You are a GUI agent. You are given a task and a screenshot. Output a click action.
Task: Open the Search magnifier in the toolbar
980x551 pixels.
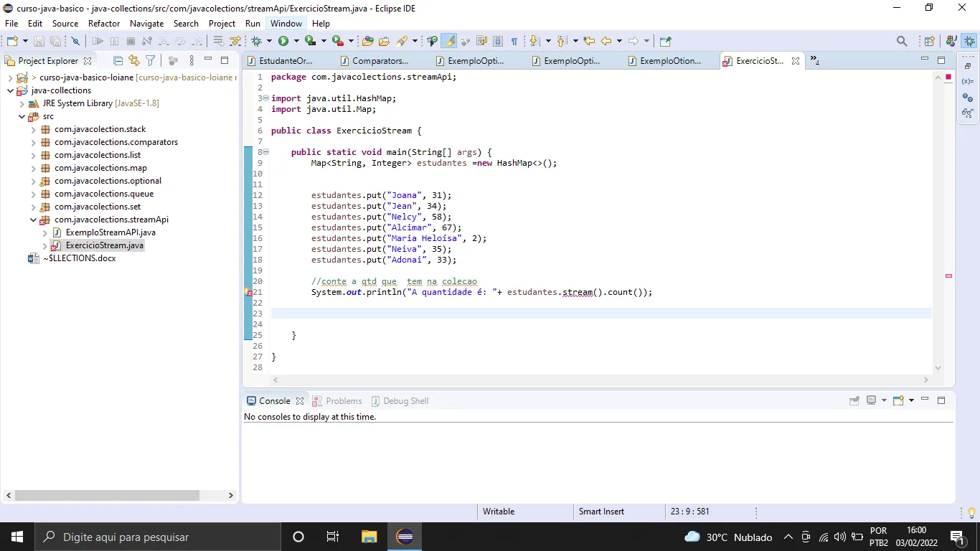coord(902,42)
